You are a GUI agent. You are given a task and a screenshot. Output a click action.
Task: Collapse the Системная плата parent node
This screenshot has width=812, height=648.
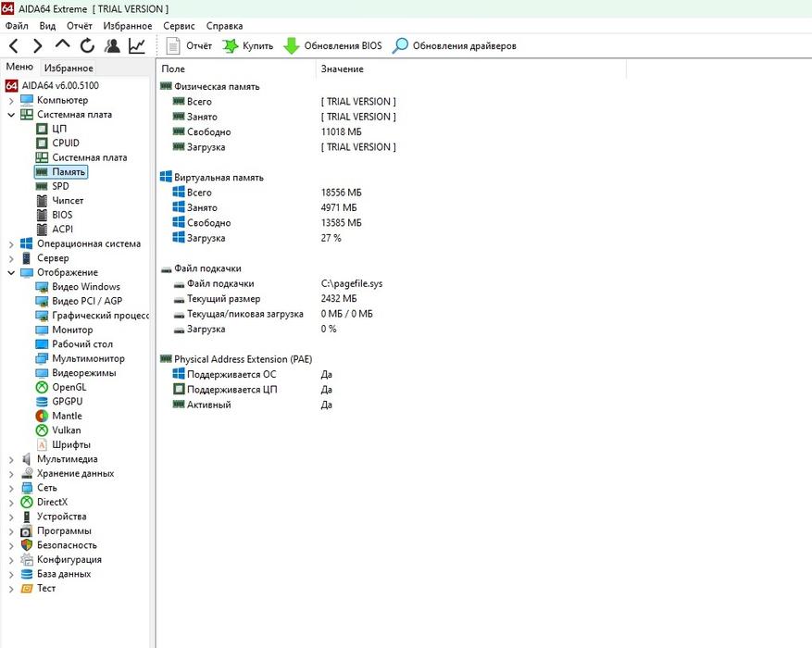pyautogui.click(x=11, y=115)
